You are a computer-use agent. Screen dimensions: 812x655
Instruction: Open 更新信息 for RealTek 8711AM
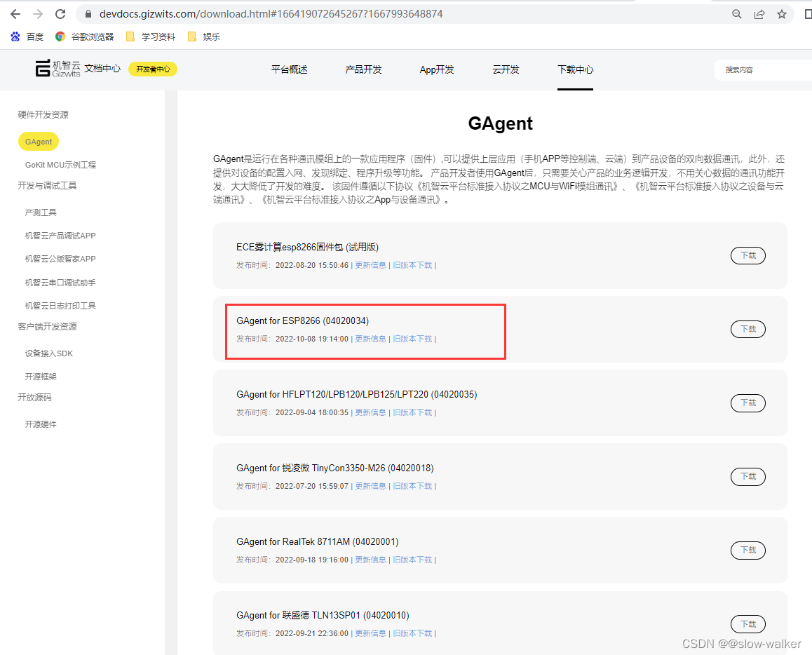click(x=370, y=560)
